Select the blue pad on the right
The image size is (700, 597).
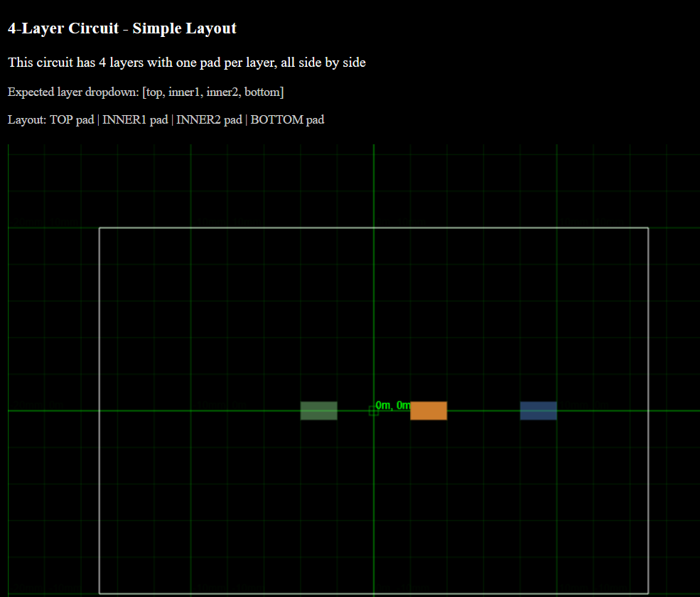point(539,410)
